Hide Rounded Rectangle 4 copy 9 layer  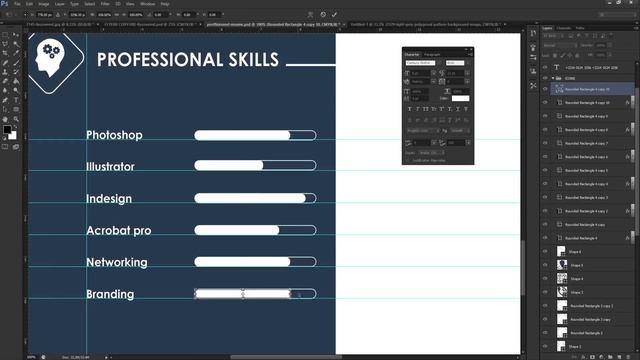(545, 116)
